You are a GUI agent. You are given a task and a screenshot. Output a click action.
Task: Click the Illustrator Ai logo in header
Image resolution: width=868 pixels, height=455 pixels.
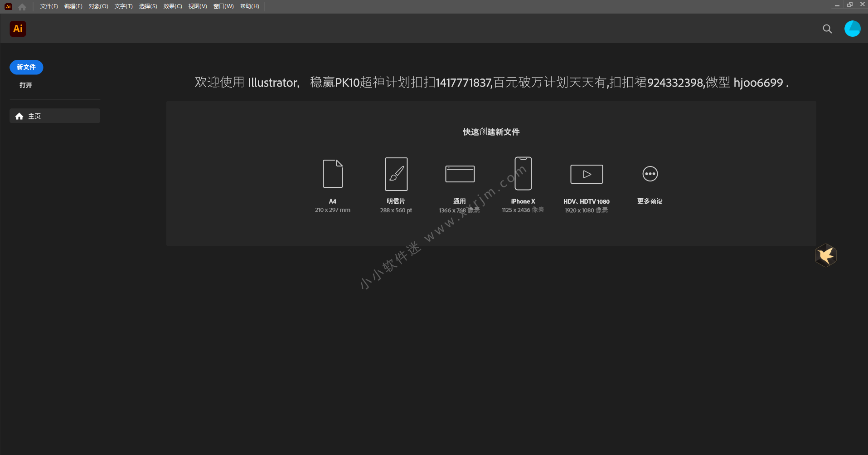pyautogui.click(x=18, y=29)
